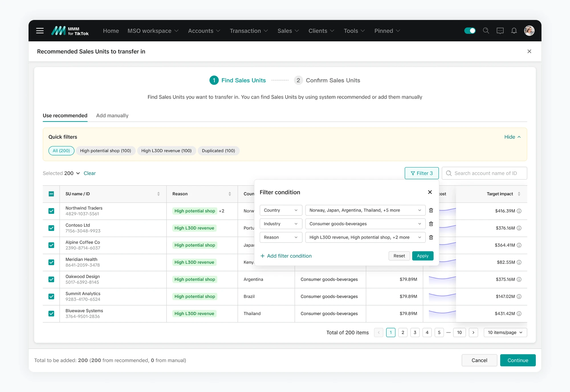Open the search icon in top bar
The image size is (570, 392).
(486, 31)
